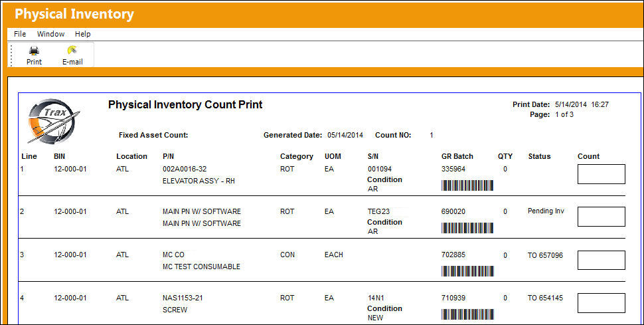Click barcode under GR Batch 690020
The image size is (644, 325).
click(467, 228)
